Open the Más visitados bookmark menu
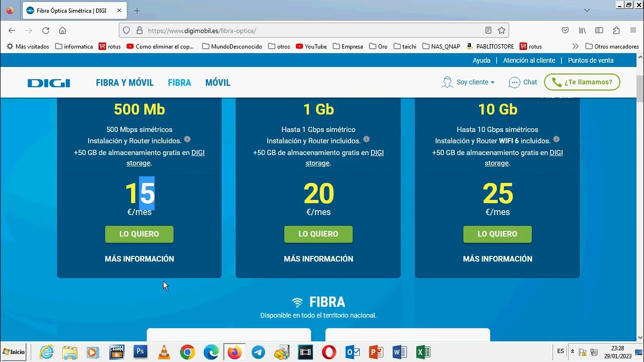This screenshot has width=644, height=362. click(28, 46)
